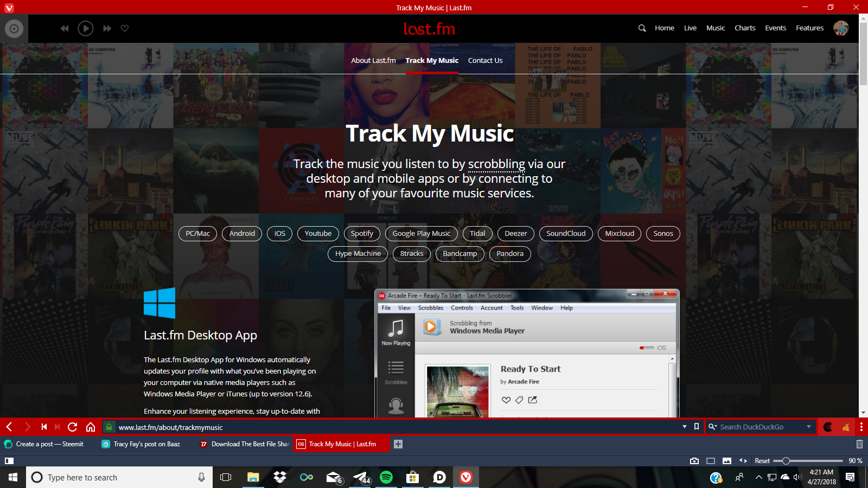Expand the address bar history dropdown
Screen dimensions: 868x488
click(x=685, y=427)
